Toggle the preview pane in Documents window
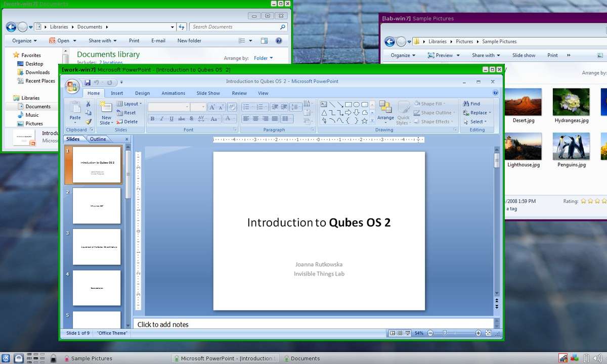This screenshot has width=607, height=364. pos(264,40)
